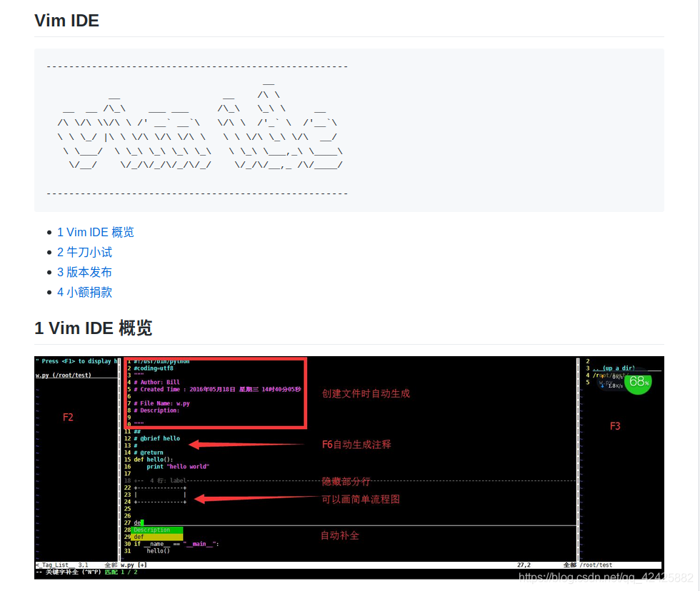Click the ASCII art logo code block
Image resolution: width=700 pixels, height=591 pixels.
pos(349,130)
